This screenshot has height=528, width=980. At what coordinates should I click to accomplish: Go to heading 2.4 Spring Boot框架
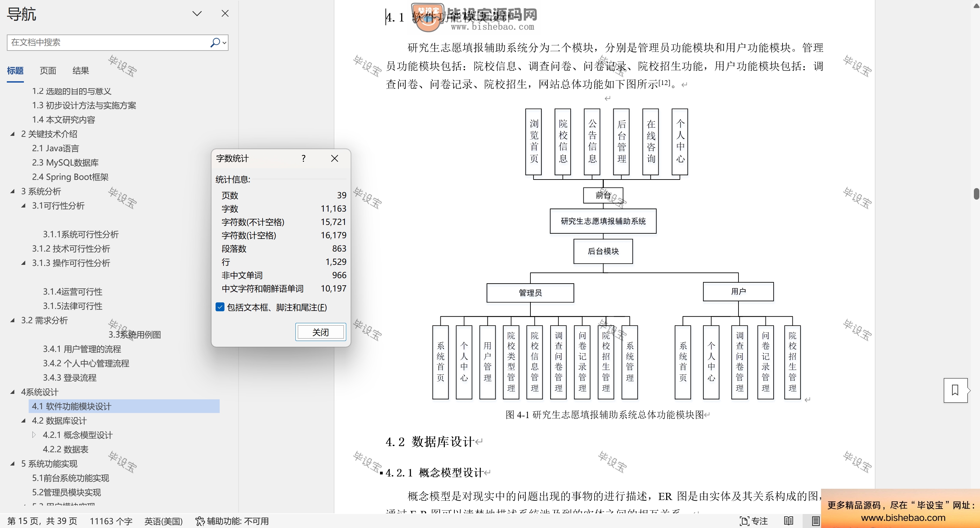pyautogui.click(x=70, y=177)
